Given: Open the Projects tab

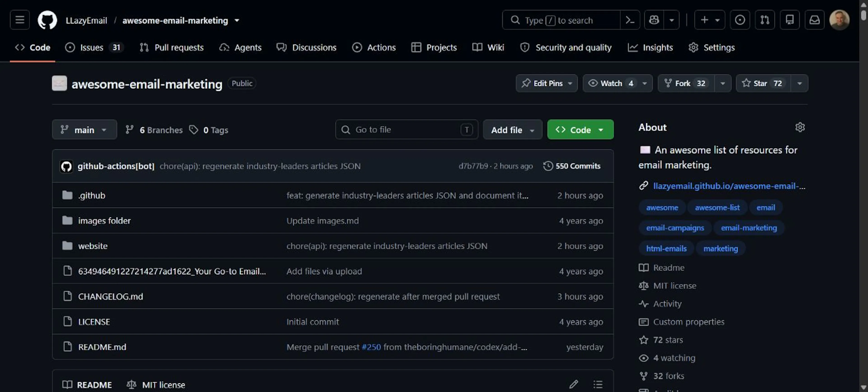Looking at the screenshot, I should (434, 47).
